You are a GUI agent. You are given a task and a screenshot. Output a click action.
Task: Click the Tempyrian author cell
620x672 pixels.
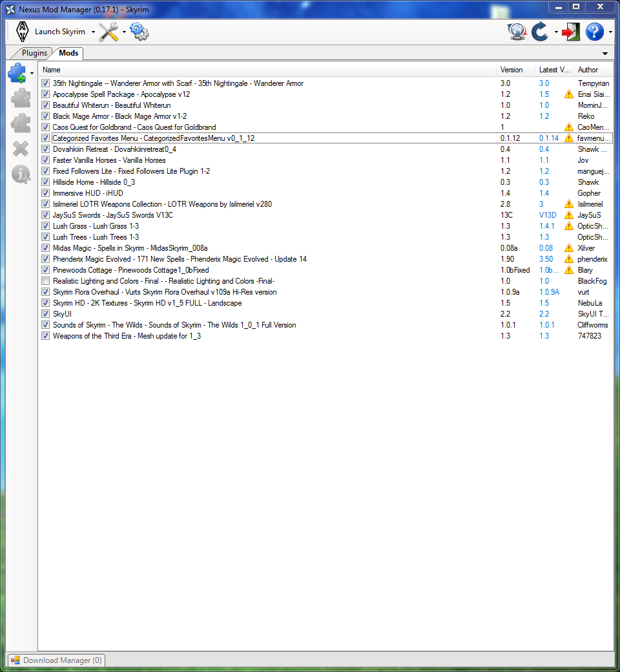[593, 83]
